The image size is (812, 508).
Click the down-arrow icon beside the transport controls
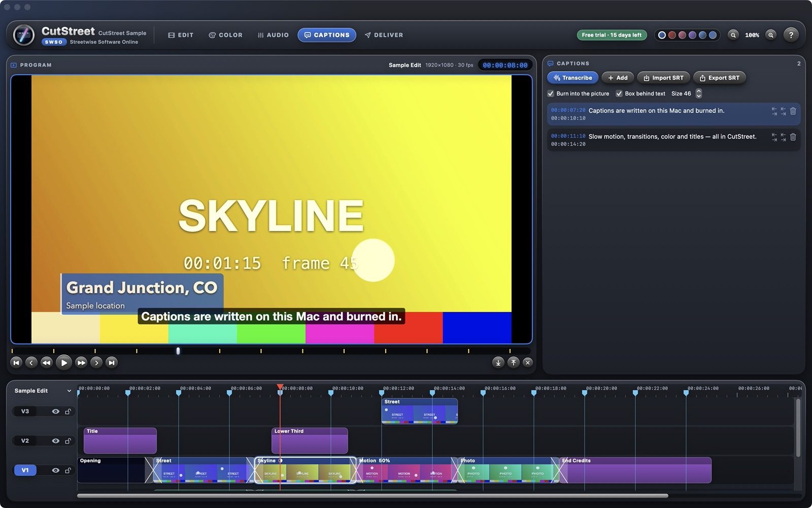(x=498, y=362)
